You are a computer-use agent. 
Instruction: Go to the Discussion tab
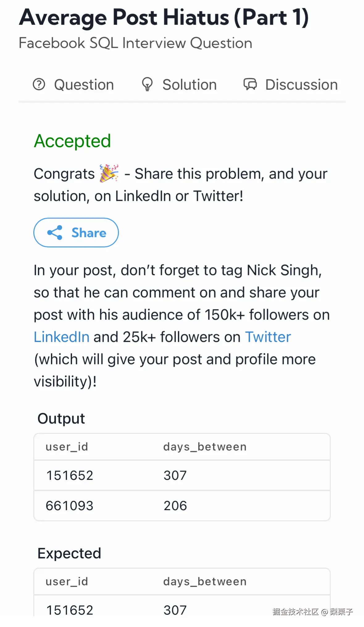tap(301, 85)
